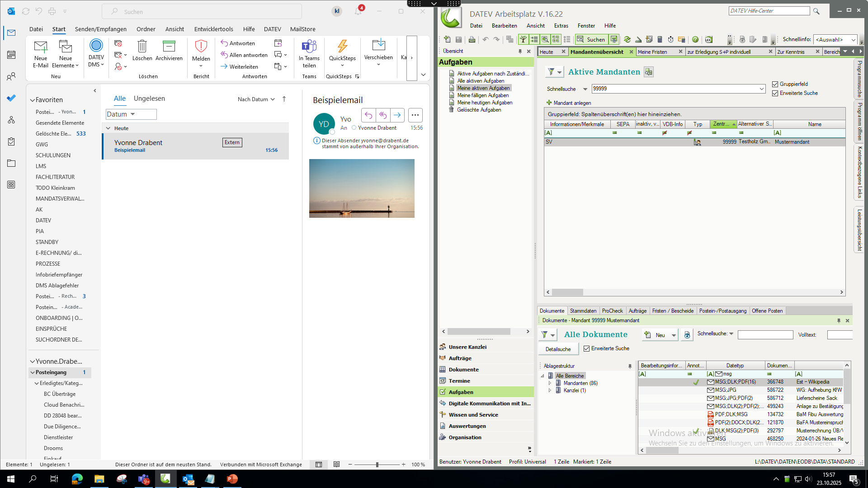Click the DATEV print icon in toolbar
The height and width of the screenshot is (488, 868).
(472, 40)
